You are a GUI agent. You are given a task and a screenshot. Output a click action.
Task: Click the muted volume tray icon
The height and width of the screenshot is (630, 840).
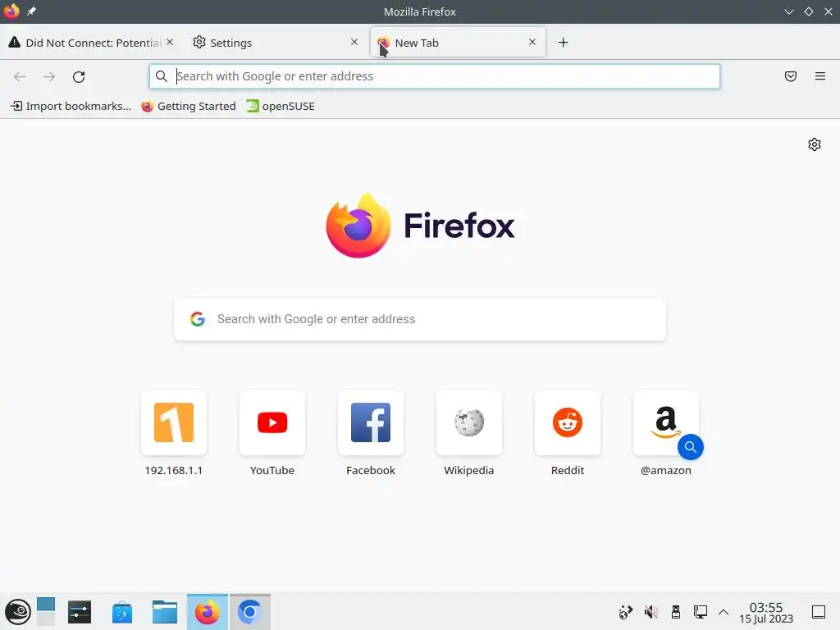tap(651, 612)
